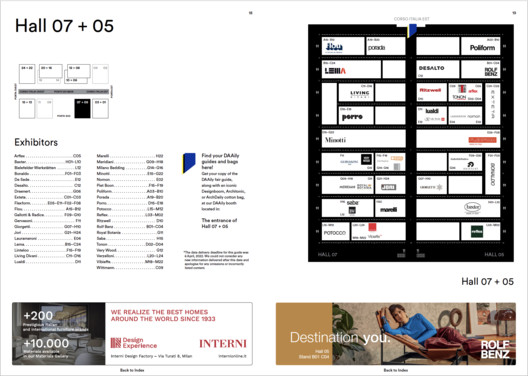The image size is (528, 376).
Task: Select the Royal Botania exhibitor row
Action: click(130, 232)
